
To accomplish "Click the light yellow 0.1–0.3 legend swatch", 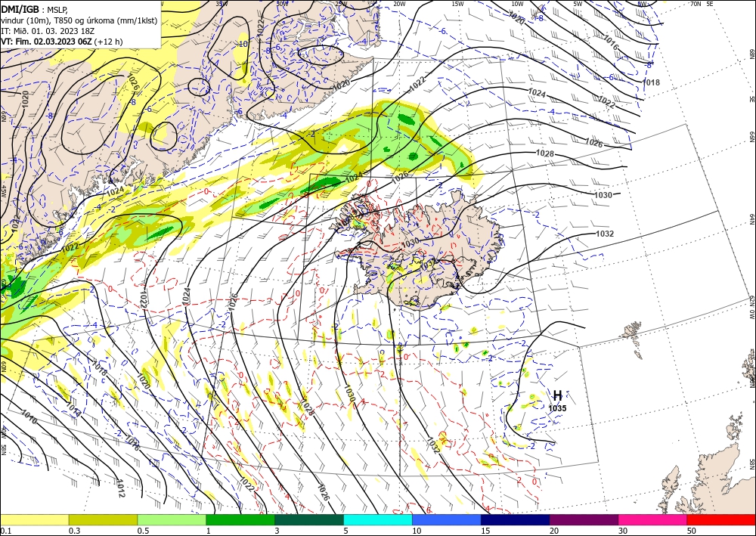I will (x=34, y=519).
